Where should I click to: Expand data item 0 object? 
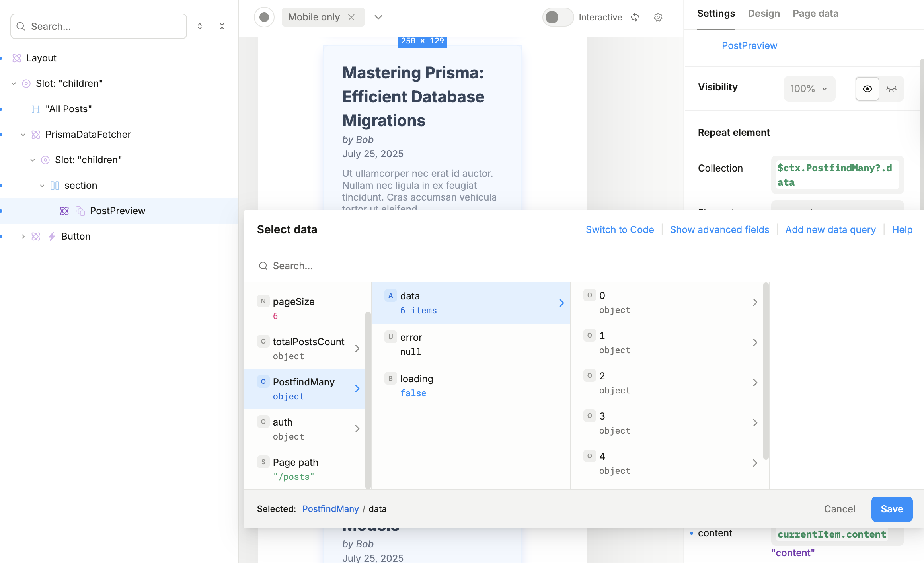point(755,302)
